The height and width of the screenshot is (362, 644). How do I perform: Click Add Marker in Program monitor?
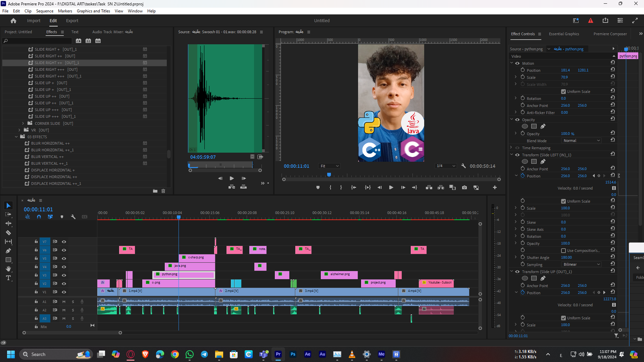318,188
